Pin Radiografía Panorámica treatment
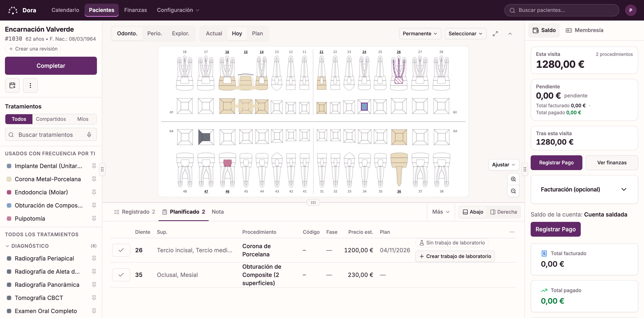Viewport: 644px width, 318px height. coord(94,285)
